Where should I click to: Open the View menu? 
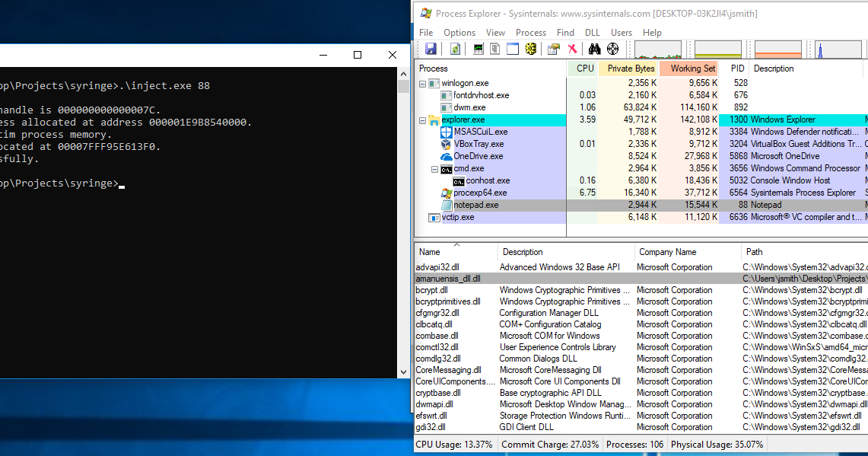pos(495,33)
